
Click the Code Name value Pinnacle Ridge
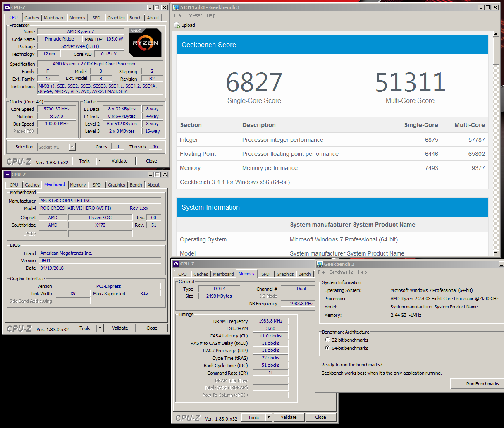(59, 39)
